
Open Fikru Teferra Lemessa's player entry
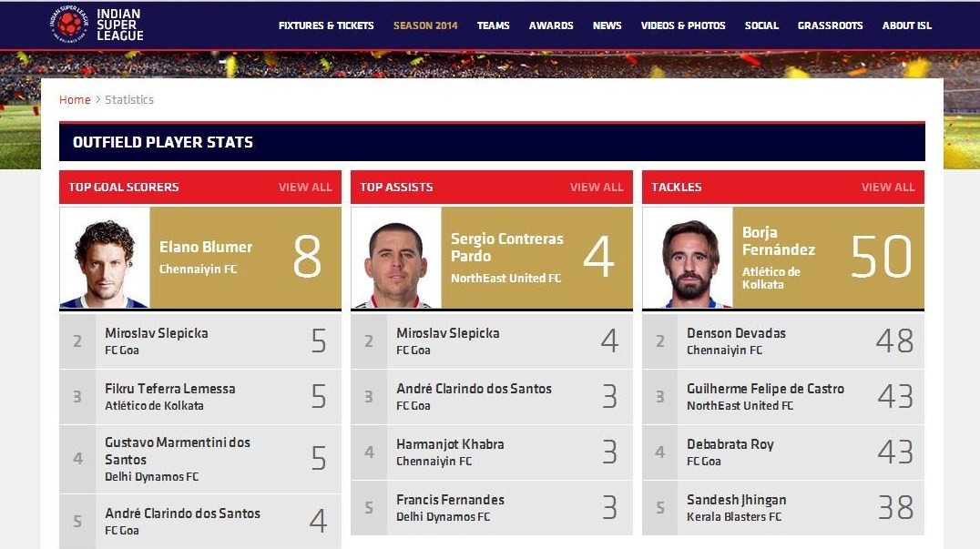click(200, 397)
